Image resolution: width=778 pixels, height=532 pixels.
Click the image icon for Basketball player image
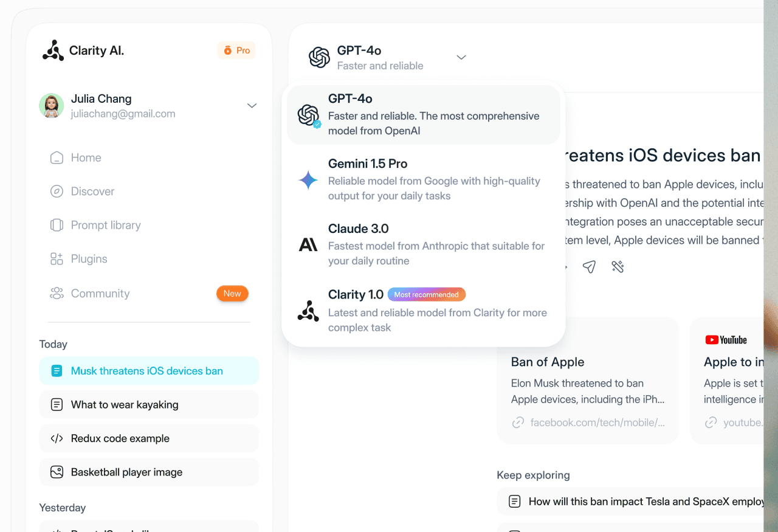coord(57,472)
